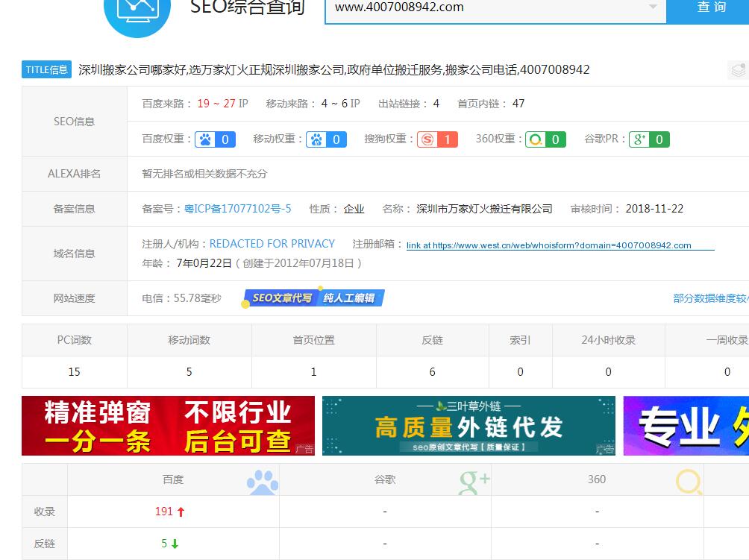Click the review date 2018-11-22
This screenshot has width=749, height=560.
coord(654,209)
